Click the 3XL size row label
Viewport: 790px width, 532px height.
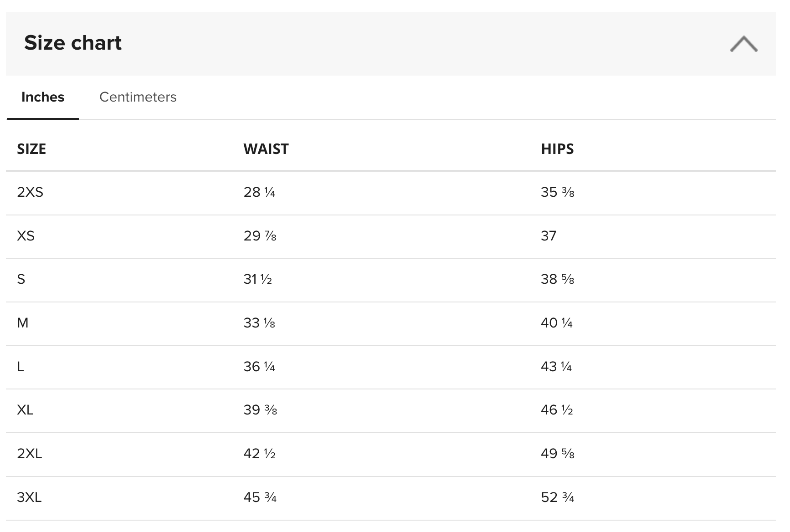click(29, 497)
